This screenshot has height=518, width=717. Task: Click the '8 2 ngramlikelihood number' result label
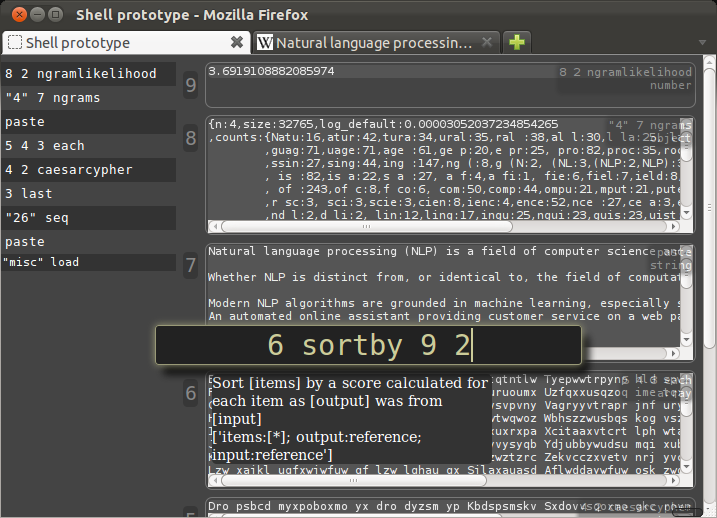[625, 79]
